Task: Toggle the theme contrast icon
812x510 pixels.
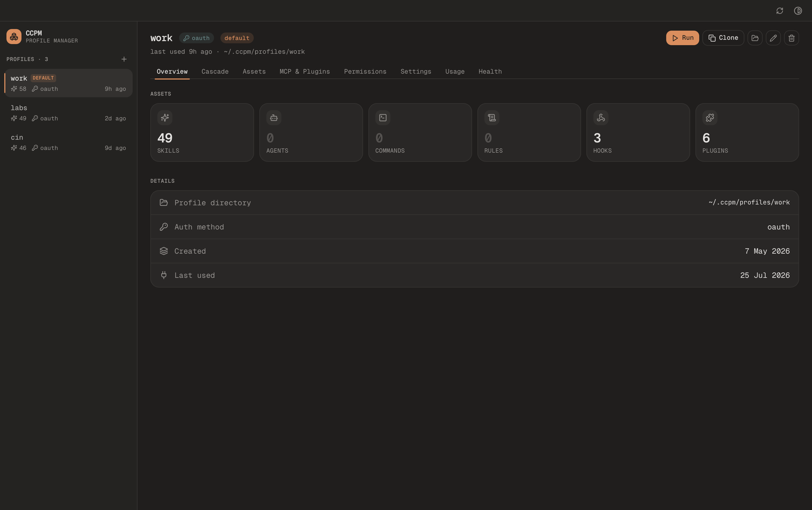Action: click(798, 11)
